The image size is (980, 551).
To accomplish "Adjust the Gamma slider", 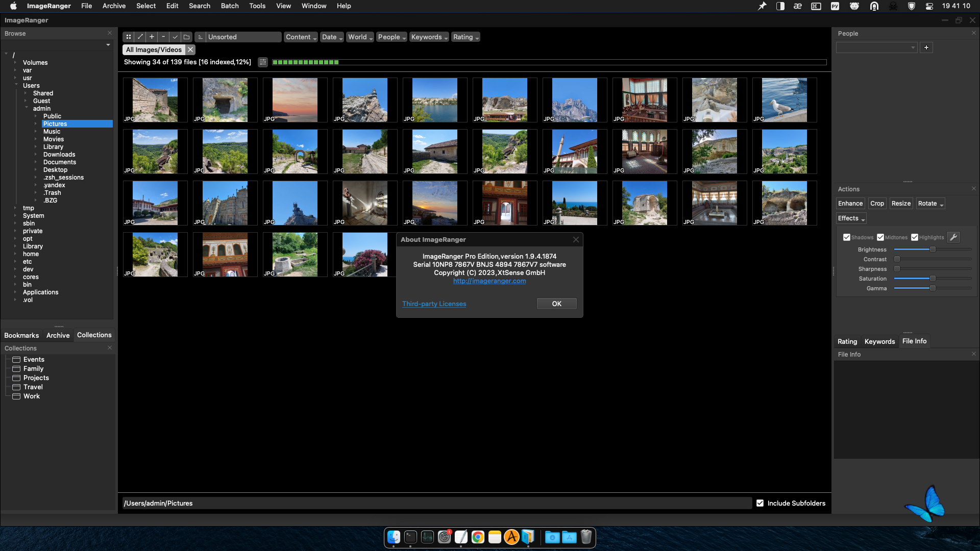I will point(933,288).
